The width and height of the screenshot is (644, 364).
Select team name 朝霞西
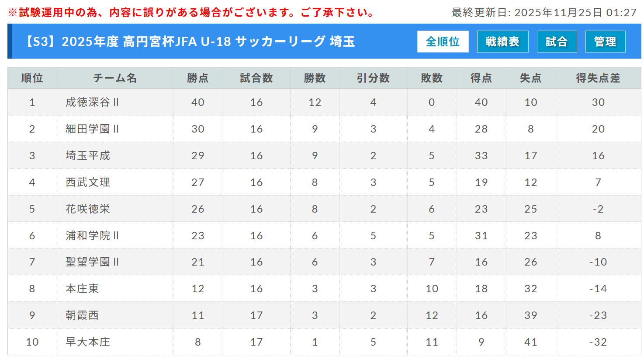(x=82, y=315)
